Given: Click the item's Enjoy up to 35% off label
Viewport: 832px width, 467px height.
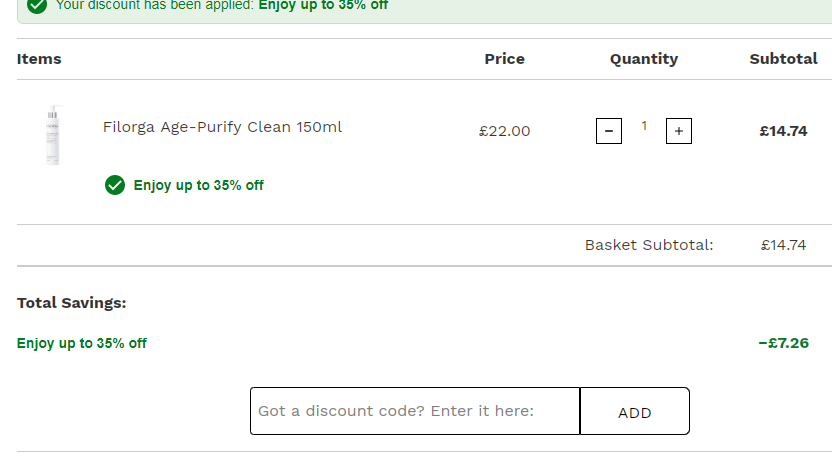Looking at the screenshot, I should point(198,185).
